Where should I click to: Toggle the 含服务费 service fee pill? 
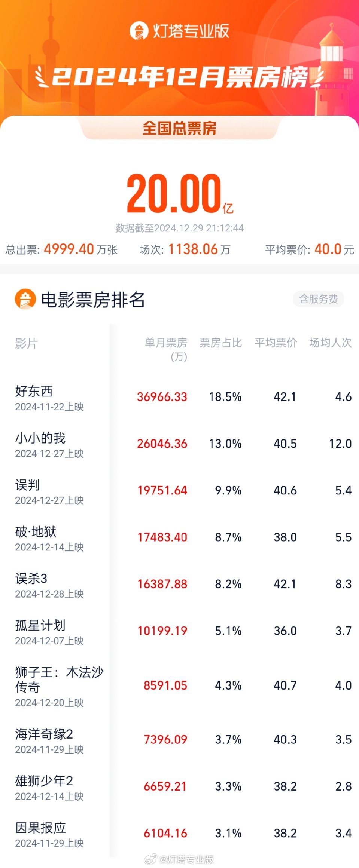coord(318,299)
